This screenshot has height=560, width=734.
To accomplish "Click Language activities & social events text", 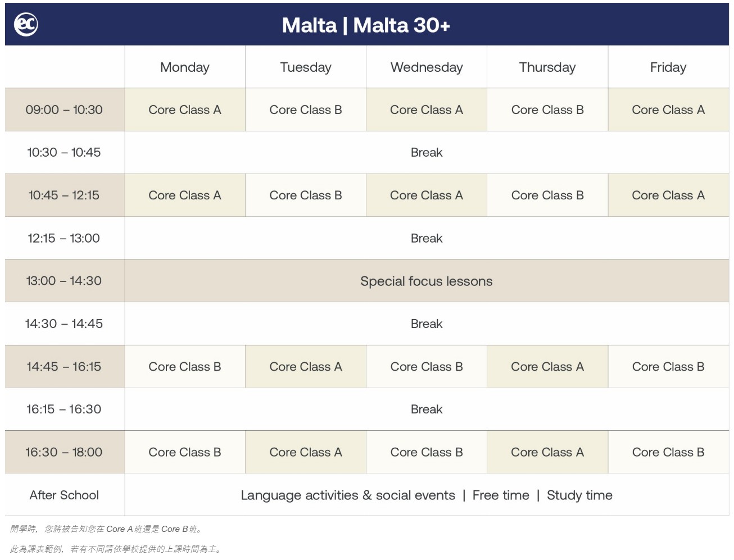I will [348, 495].
